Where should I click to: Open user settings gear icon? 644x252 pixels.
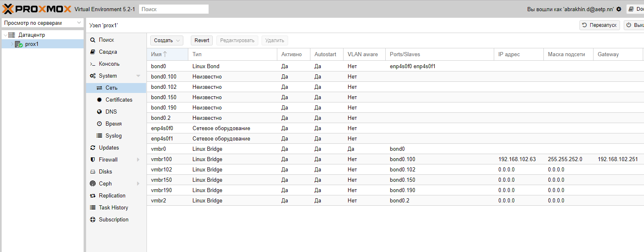pos(619,9)
